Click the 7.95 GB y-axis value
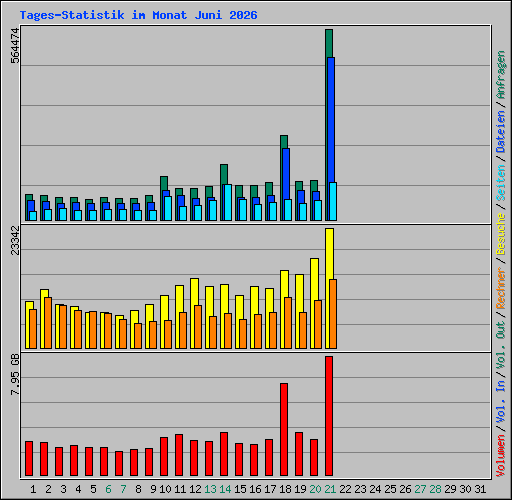The height and width of the screenshot is (500, 512). coord(15,374)
